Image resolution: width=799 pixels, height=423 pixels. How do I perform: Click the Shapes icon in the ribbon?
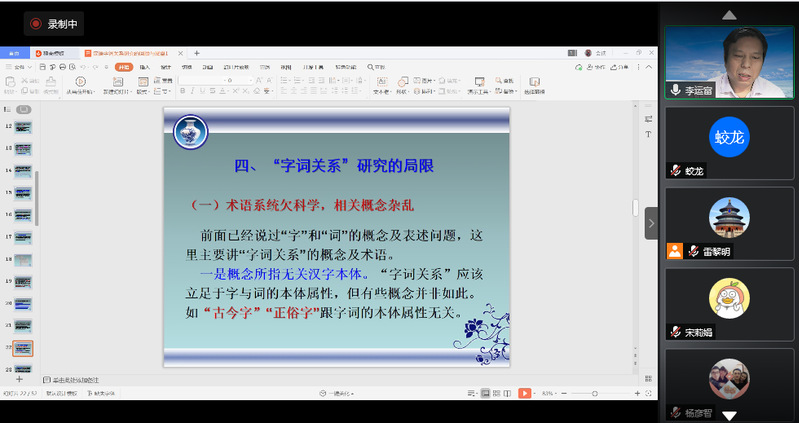(400, 80)
